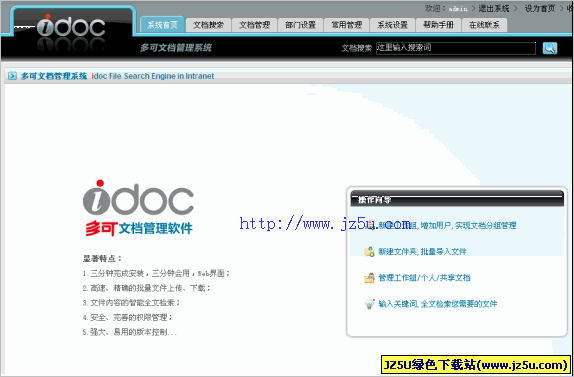This screenshot has width=574, height=377.
Task: Click the idoc File Search Engine in Intranet text
Action: 153,76
